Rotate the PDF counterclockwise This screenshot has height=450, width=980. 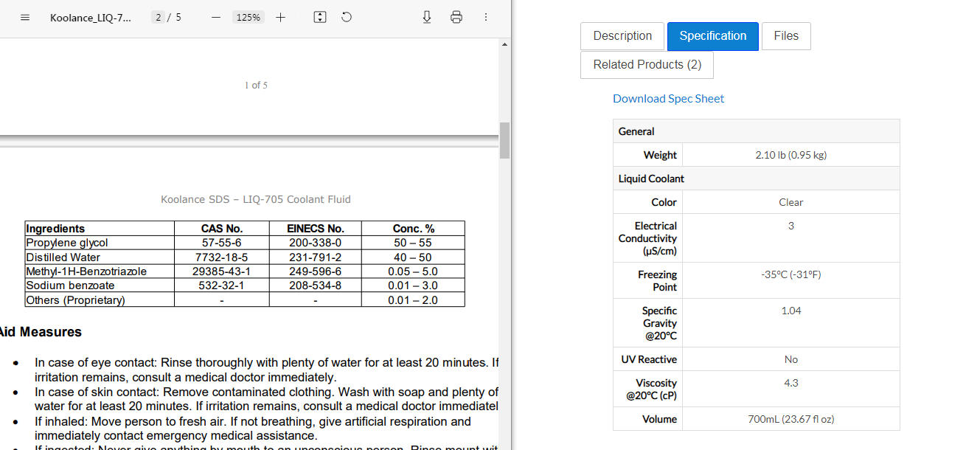(347, 17)
